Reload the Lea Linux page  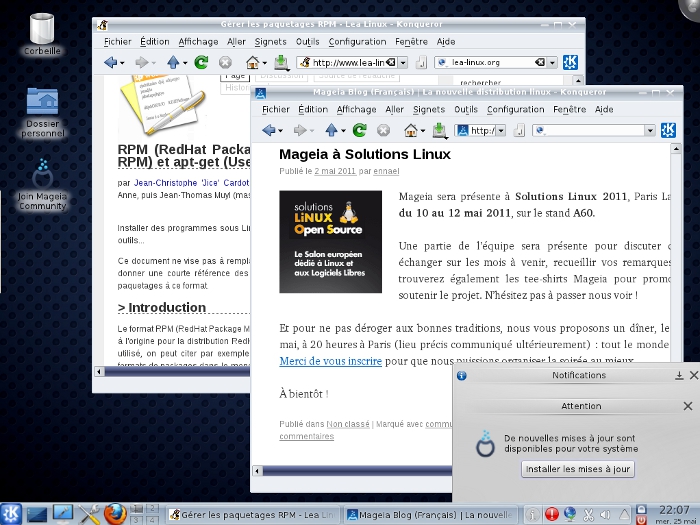(201, 62)
